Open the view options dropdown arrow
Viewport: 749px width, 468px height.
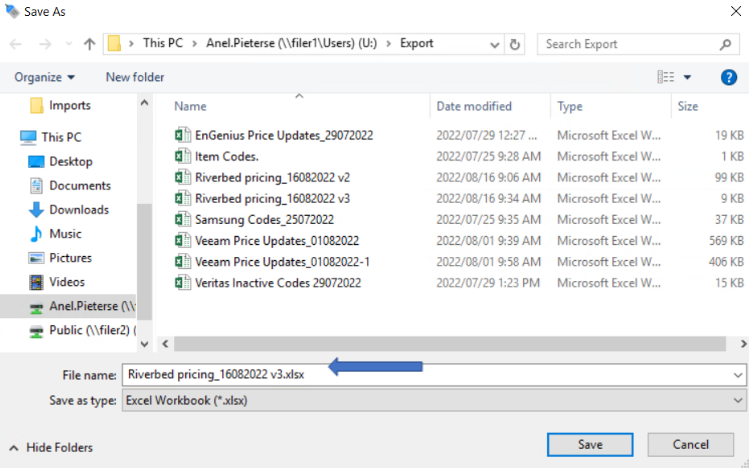688,77
